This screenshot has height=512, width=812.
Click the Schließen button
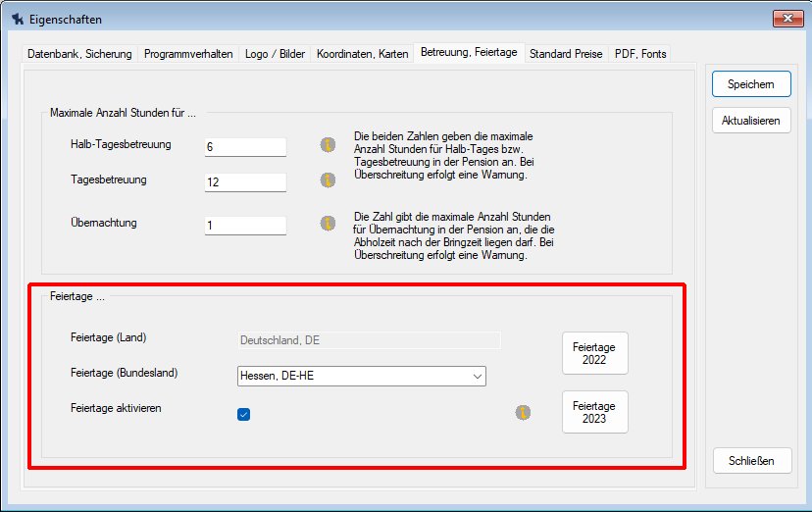click(x=751, y=461)
